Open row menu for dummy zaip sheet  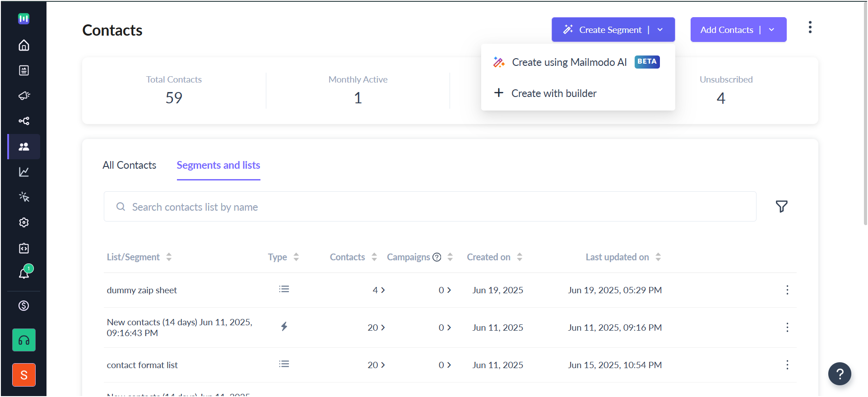787,290
